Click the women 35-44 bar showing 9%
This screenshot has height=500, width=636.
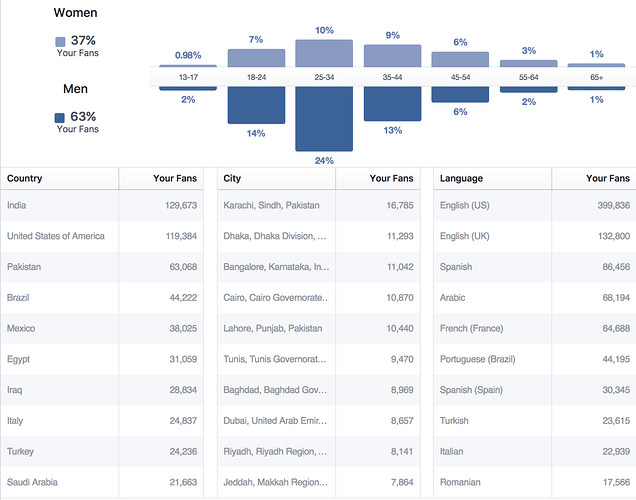point(392,56)
